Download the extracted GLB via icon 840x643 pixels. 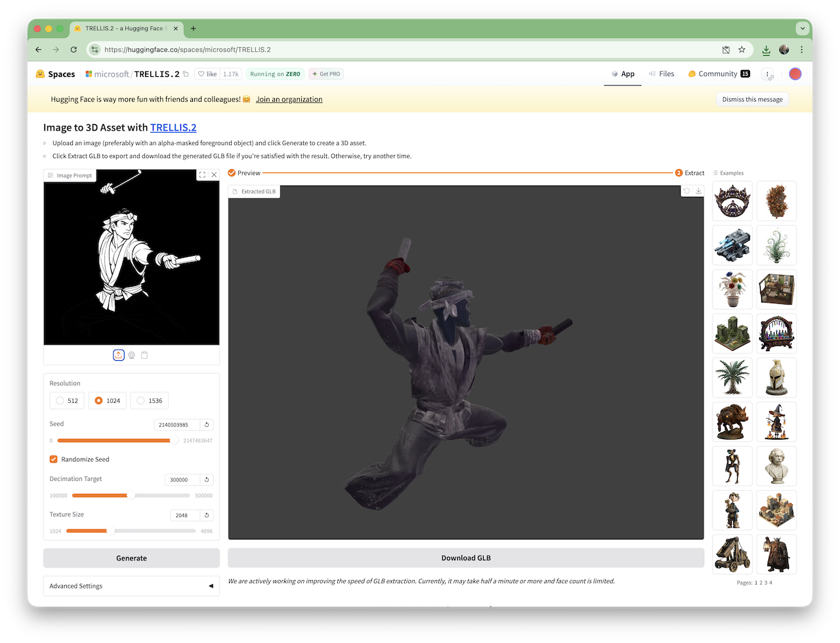click(698, 191)
